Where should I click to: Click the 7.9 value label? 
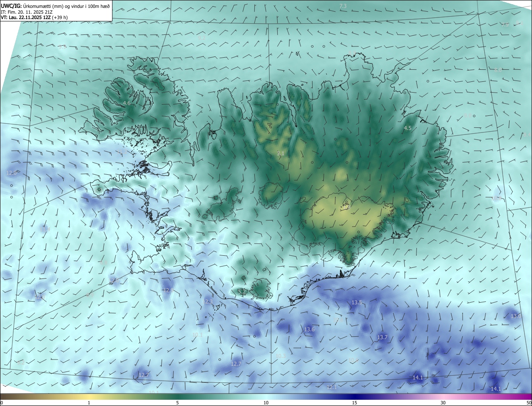click(x=505, y=25)
